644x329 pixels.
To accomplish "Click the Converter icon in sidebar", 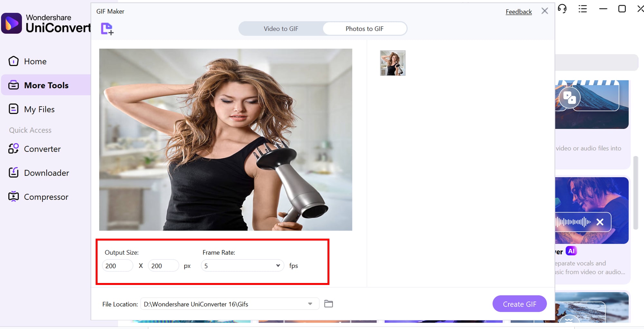I will tap(14, 149).
